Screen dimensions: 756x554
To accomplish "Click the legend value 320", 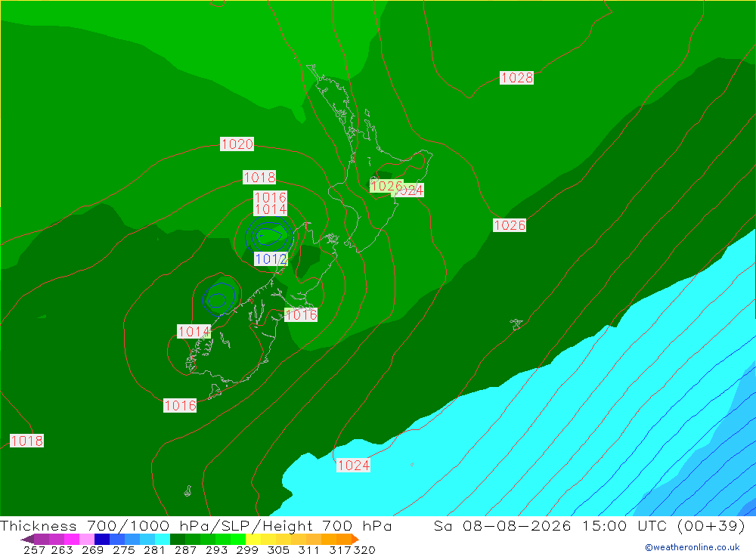I will [x=364, y=549].
